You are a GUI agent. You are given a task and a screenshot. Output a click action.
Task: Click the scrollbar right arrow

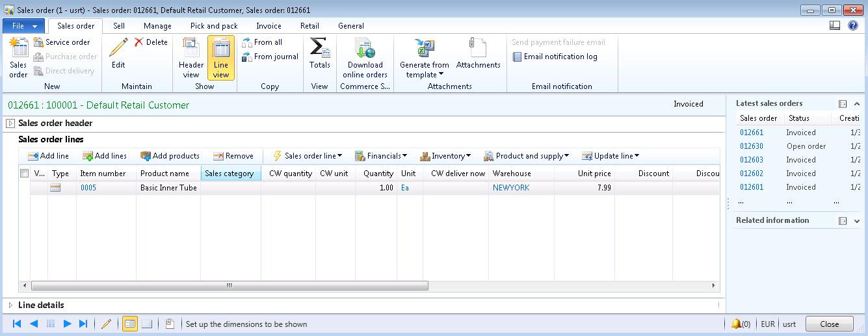click(713, 285)
